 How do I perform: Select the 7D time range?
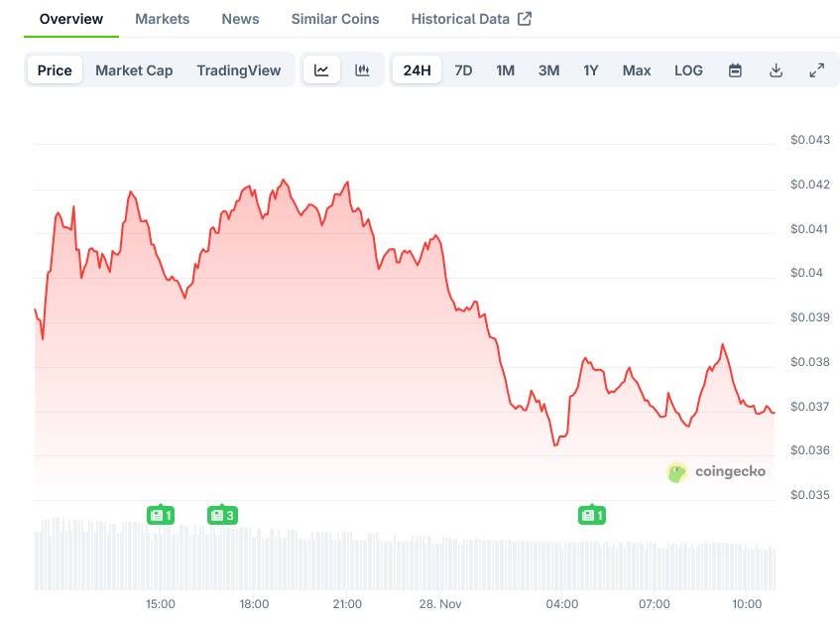tap(463, 70)
